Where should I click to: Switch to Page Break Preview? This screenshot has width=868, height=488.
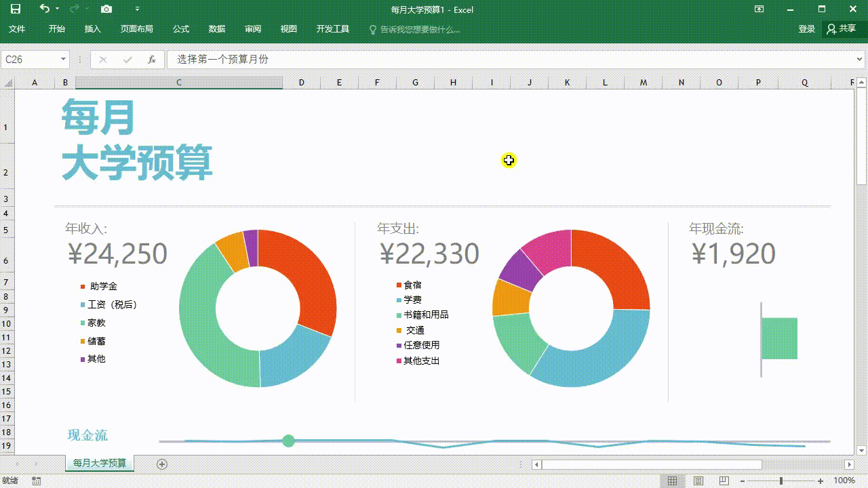(x=724, y=481)
